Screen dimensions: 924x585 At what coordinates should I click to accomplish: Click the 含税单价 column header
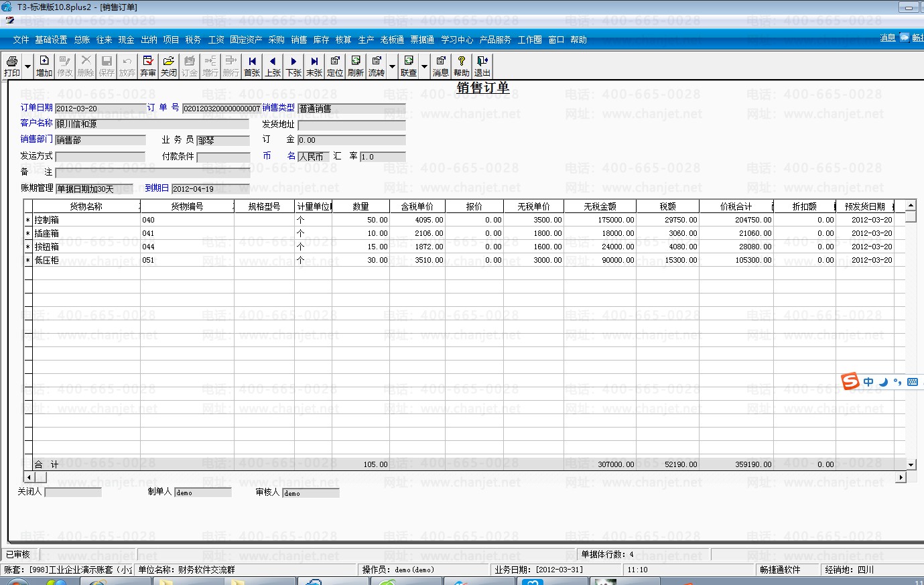coord(417,206)
